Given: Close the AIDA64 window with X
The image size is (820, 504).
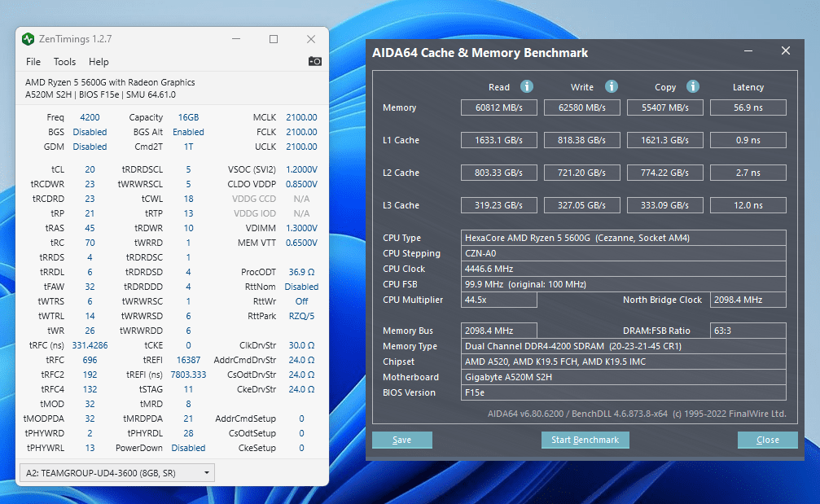Looking at the screenshot, I should (786, 50).
